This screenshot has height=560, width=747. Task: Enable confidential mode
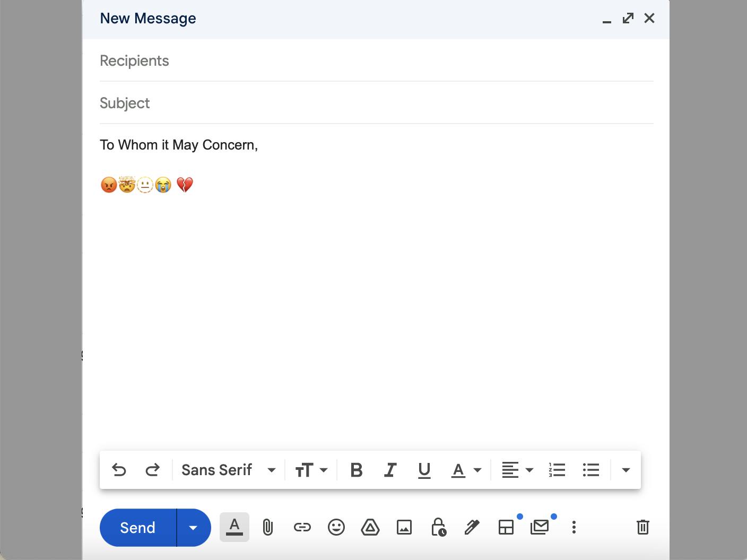pos(438,527)
